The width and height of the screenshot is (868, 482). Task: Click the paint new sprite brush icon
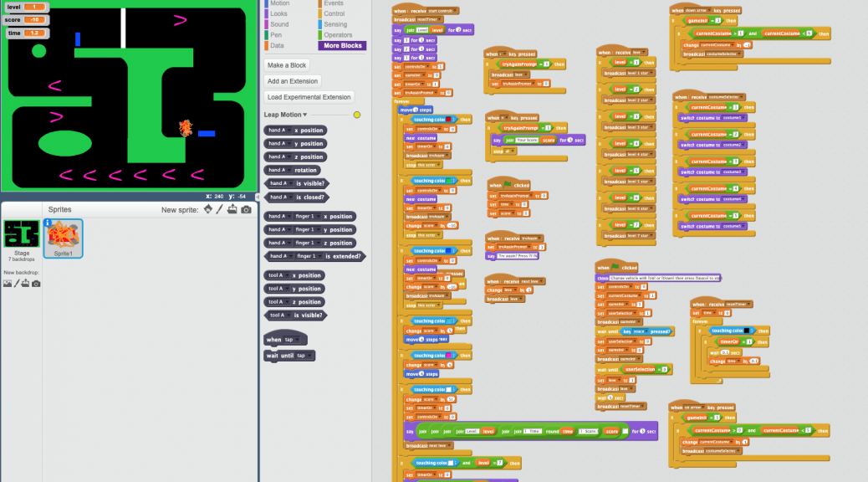point(220,209)
